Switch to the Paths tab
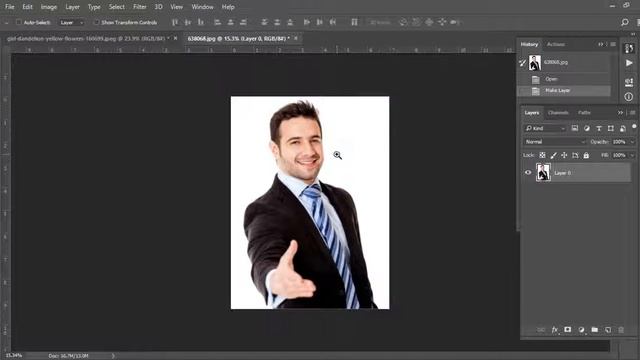This screenshot has width=640, height=360. (x=584, y=113)
